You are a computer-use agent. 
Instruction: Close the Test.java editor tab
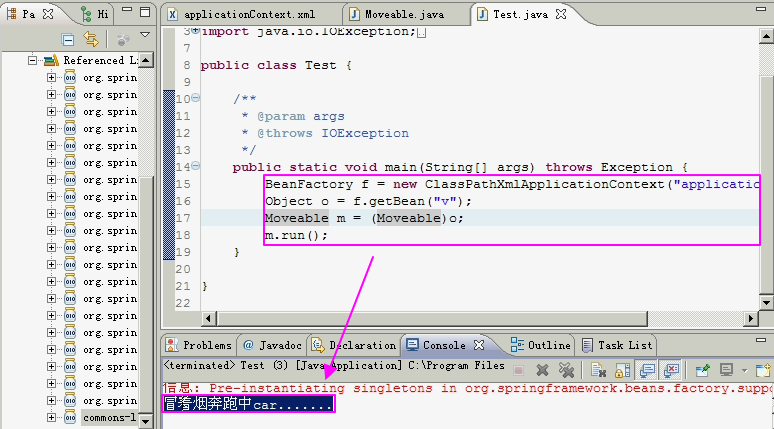561,14
